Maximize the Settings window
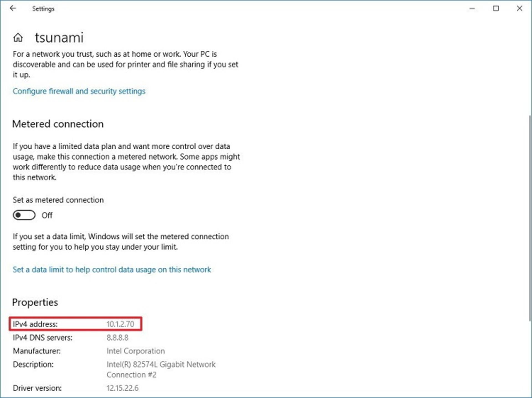 pos(496,8)
